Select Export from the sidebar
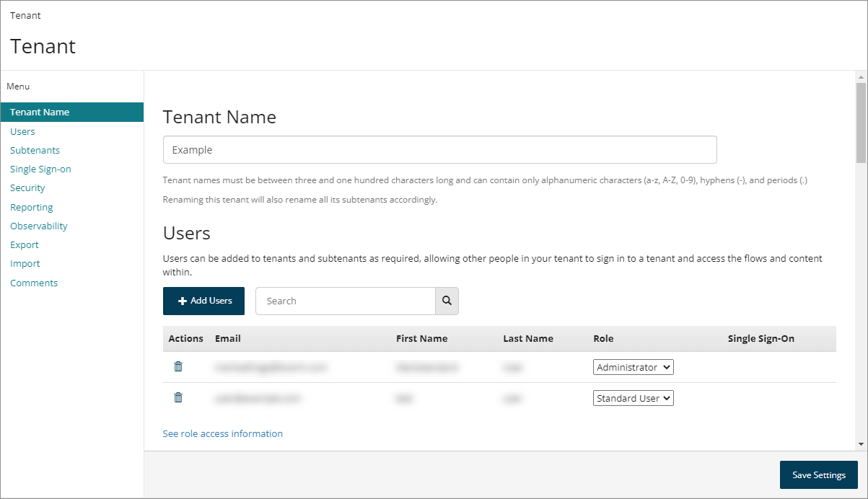The height and width of the screenshot is (499, 868). point(24,244)
